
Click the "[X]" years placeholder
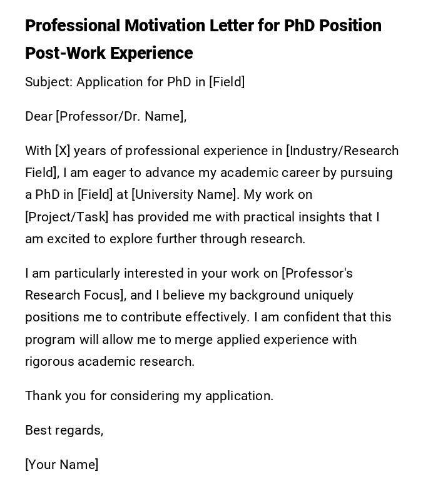pos(63,151)
